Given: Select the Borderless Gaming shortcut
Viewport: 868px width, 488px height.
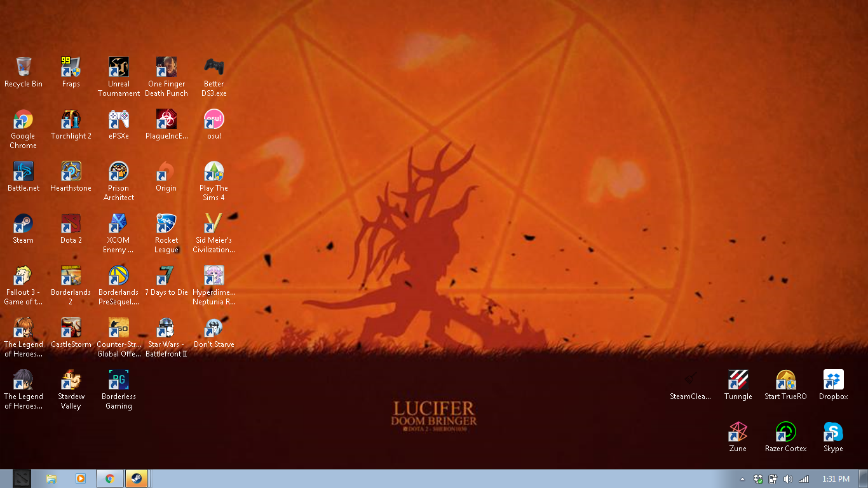Looking at the screenshot, I should coord(118,379).
